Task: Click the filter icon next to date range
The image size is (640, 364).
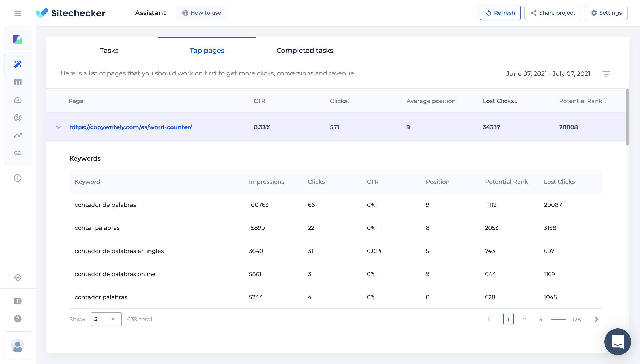Action: coord(607,73)
